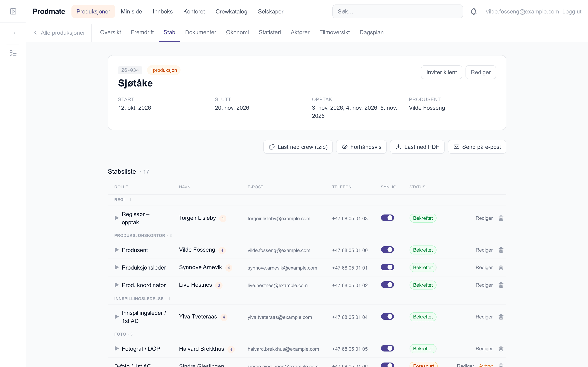Image resolution: width=588 pixels, height=367 pixels.
Task: Switch off Synnøve Arnevik visibility toggle
Action: (387, 267)
